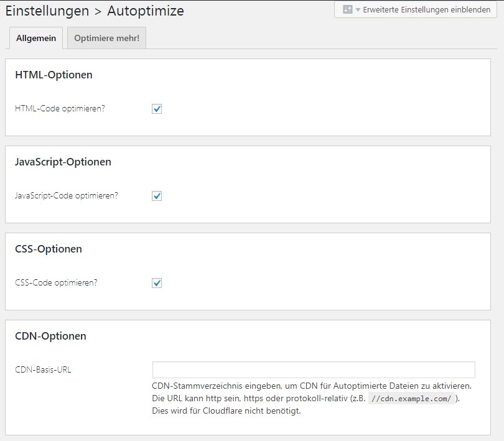
Task: Disable the CSS-Code optimieren checkbox
Action: (157, 283)
